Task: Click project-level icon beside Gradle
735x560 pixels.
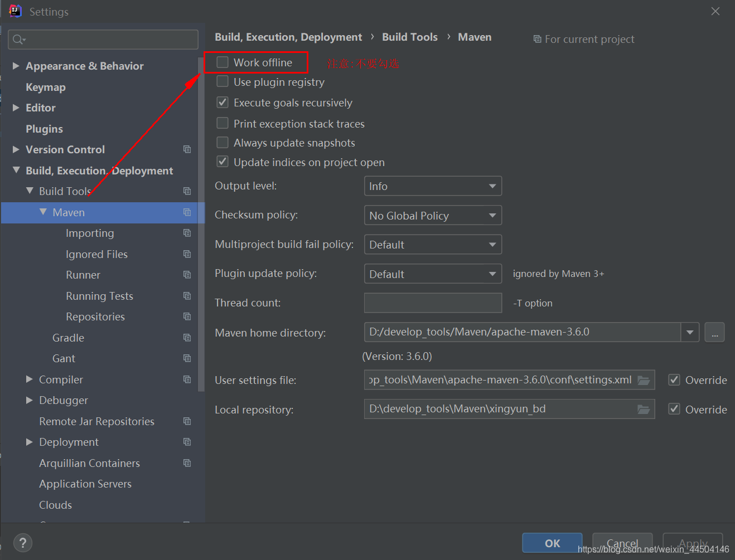Action: [x=187, y=338]
